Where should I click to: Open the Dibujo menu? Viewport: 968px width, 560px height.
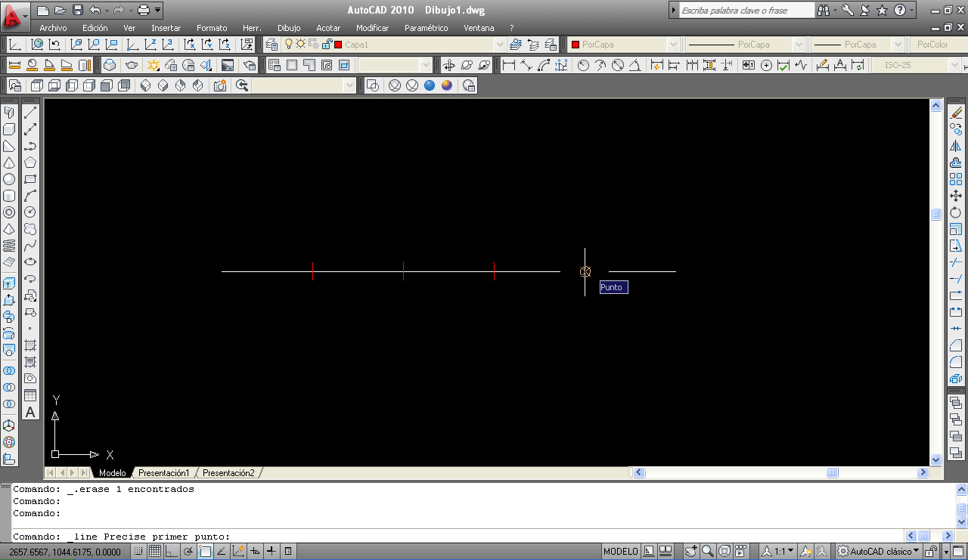[288, 28]
